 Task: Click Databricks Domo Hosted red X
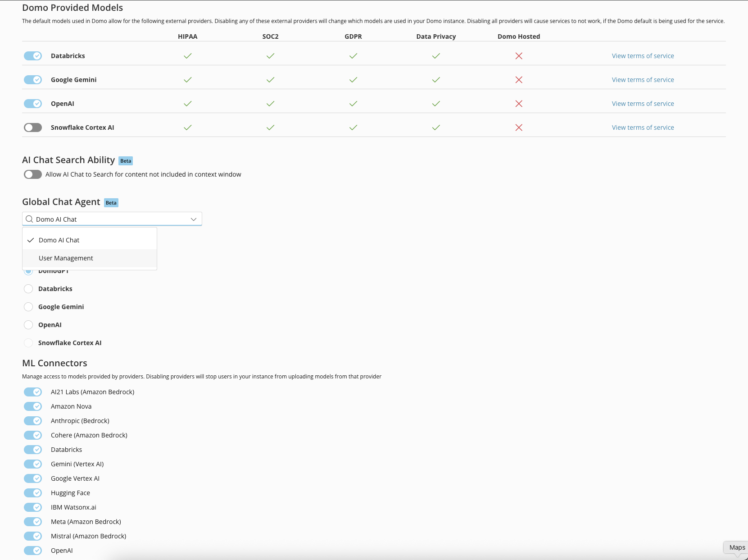point(519,56)
